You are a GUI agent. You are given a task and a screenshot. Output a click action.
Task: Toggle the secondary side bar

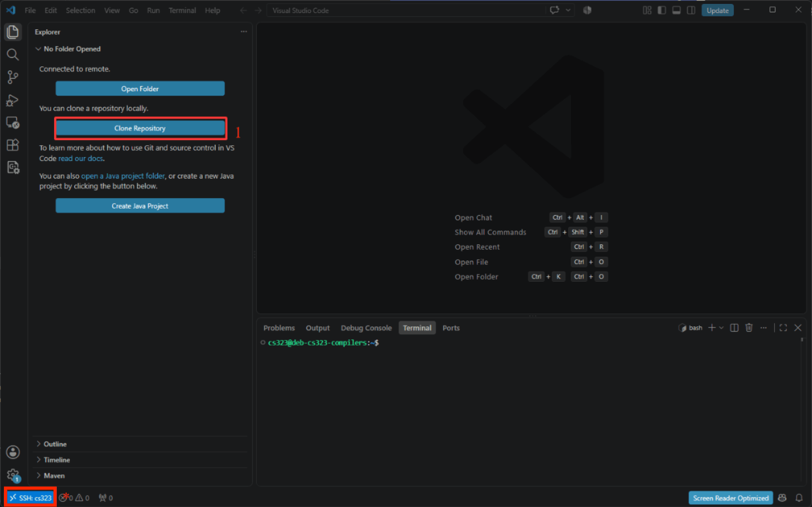[x=691, y=10]
